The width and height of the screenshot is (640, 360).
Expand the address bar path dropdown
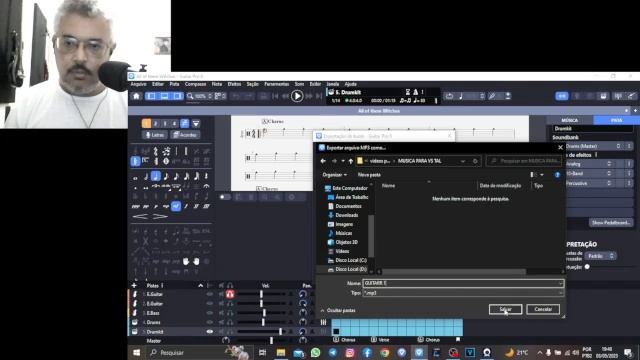[x=463, y=161]
